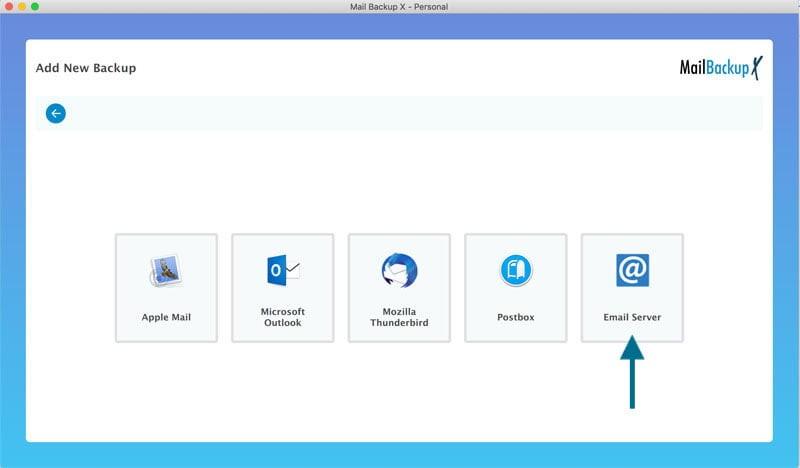Close the Mail Backup X window

tap(9, 7)
